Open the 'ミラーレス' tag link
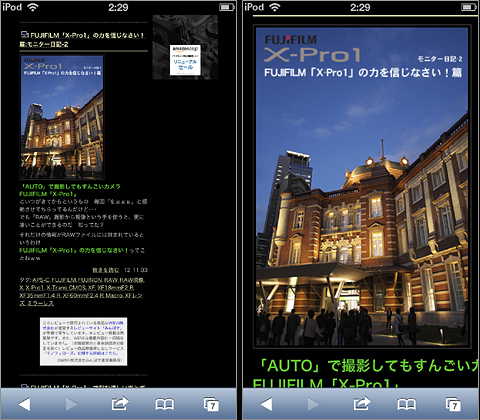 (40, 303)
